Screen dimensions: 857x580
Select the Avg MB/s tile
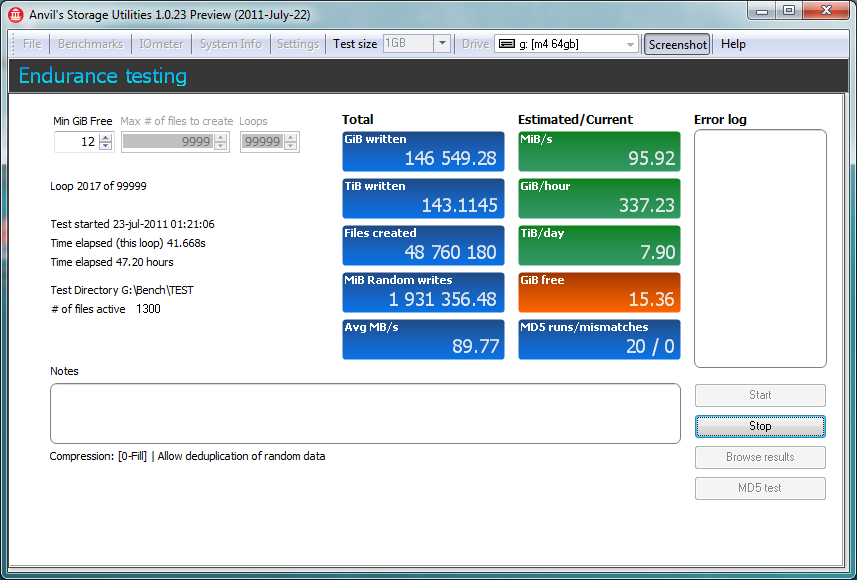point(423,339)
